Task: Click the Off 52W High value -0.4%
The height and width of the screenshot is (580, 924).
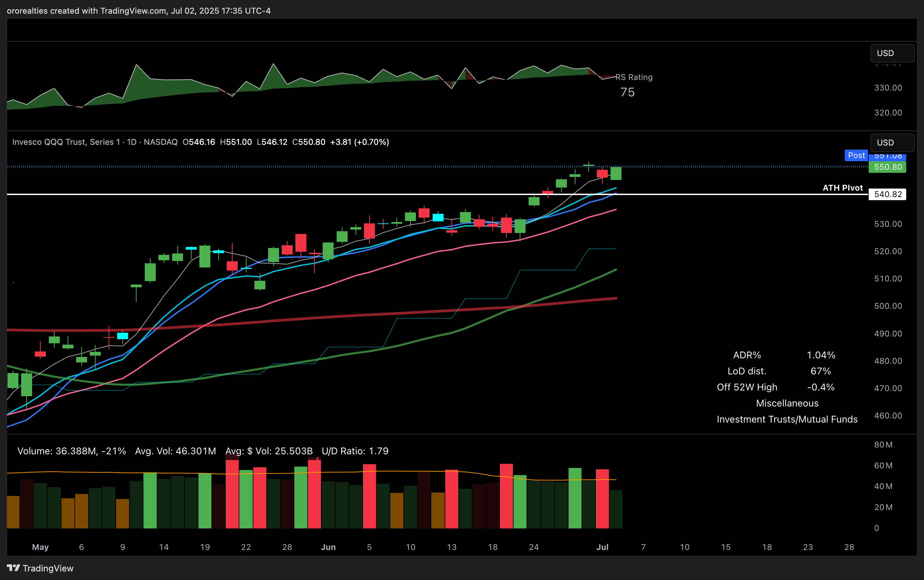Action: (x=821, y=387)
